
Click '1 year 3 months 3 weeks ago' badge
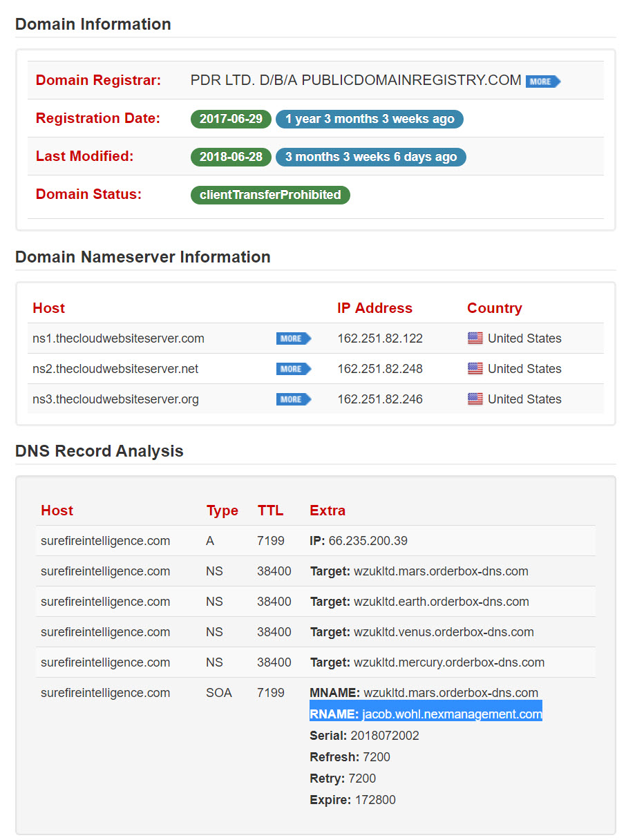pos(370,119)
